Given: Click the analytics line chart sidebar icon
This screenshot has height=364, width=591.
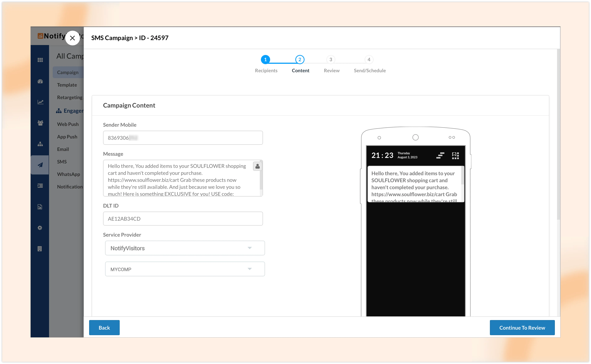Looking at the screenshot, I should pyautogui.click(x=40, y=102).
